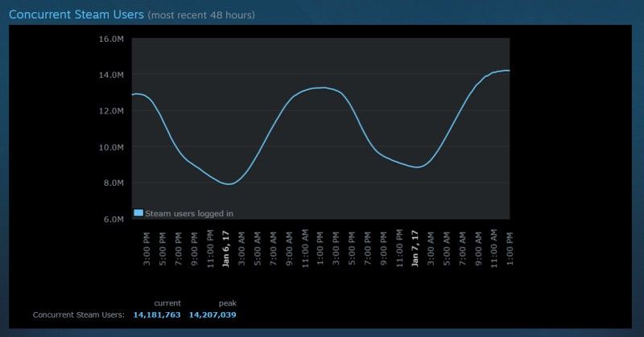644x337 pixels.
Task: Select the 16.0M y-axis label
Action: click(x=111, y=39)
